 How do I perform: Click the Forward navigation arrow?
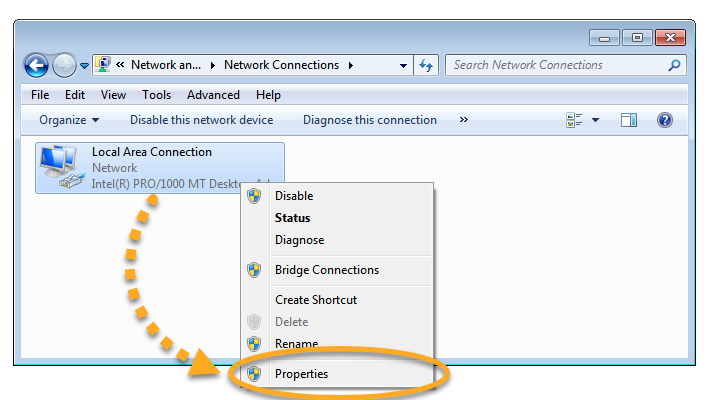coord(64,66)
